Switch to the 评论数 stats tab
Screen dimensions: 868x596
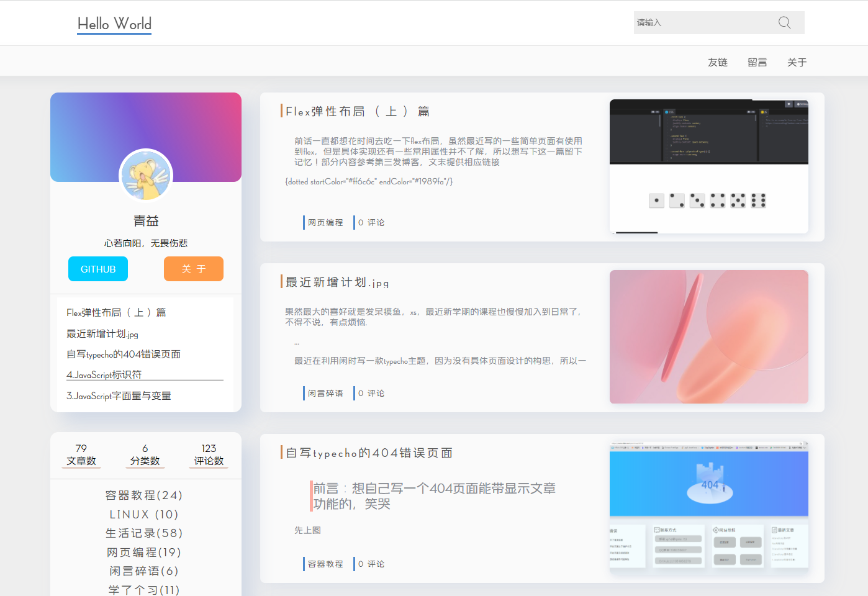(209, 455)
